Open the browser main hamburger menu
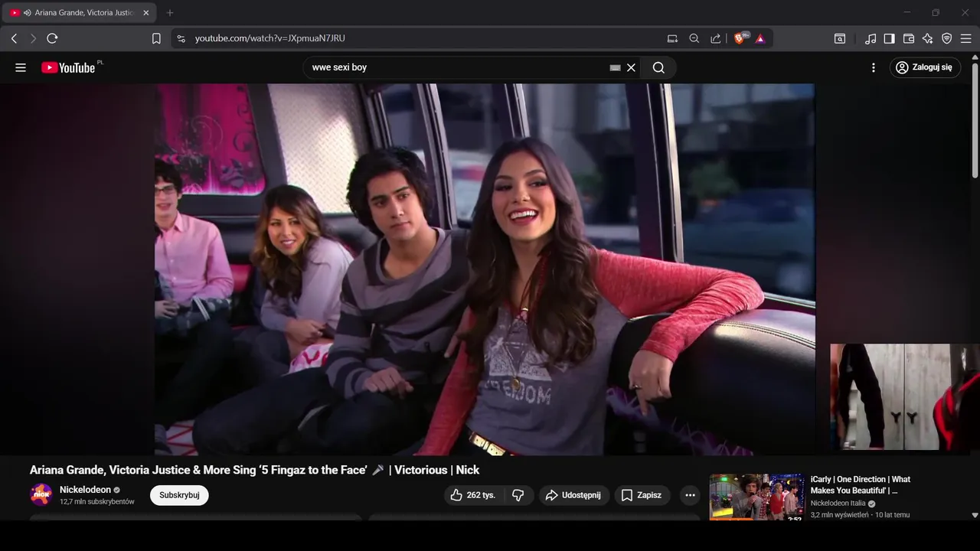 (x=965, y=38)
